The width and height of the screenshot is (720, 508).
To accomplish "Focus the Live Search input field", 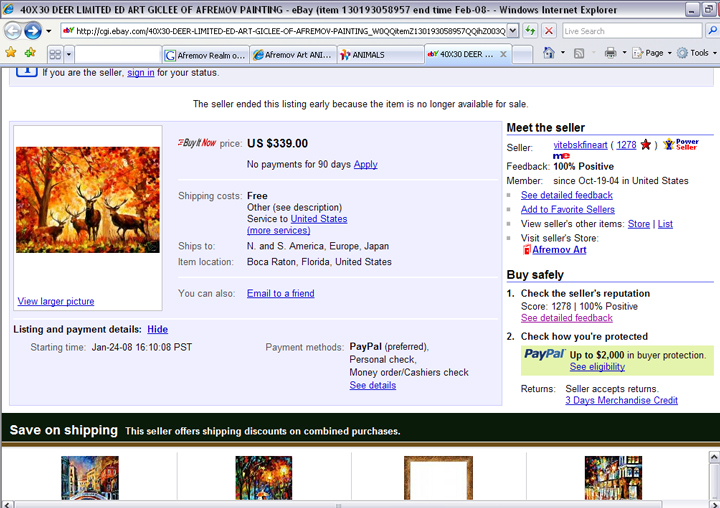I will [632, 31].
